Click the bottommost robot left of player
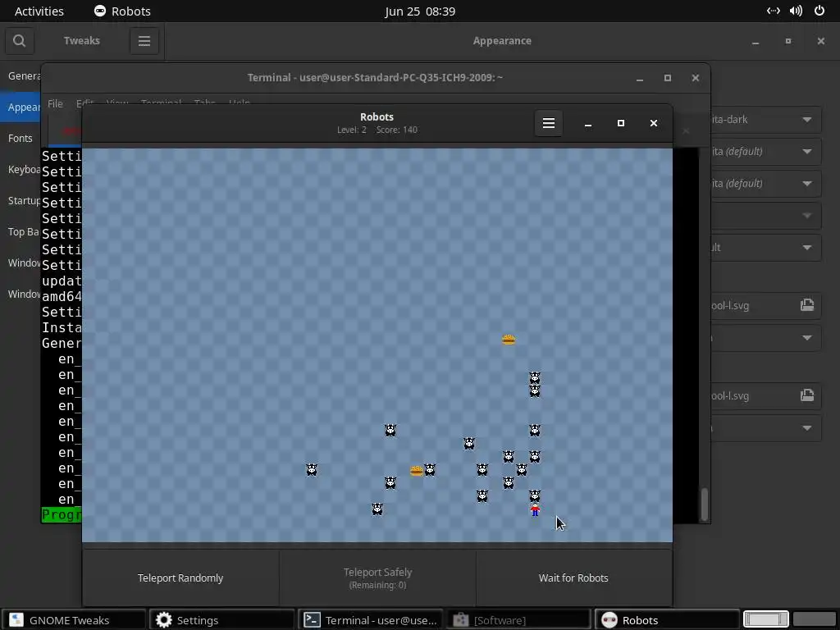 (x=377, y=509)
